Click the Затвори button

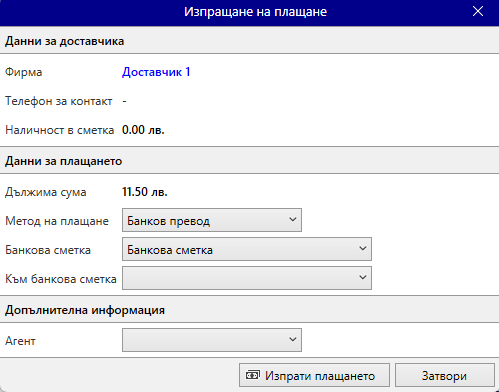tap(444, 375)
